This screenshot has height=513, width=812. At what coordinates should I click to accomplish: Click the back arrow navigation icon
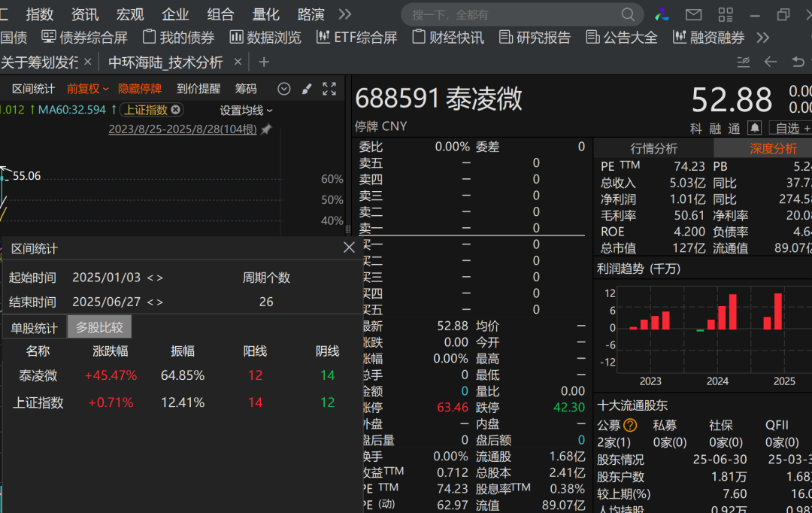coord(770,62)
